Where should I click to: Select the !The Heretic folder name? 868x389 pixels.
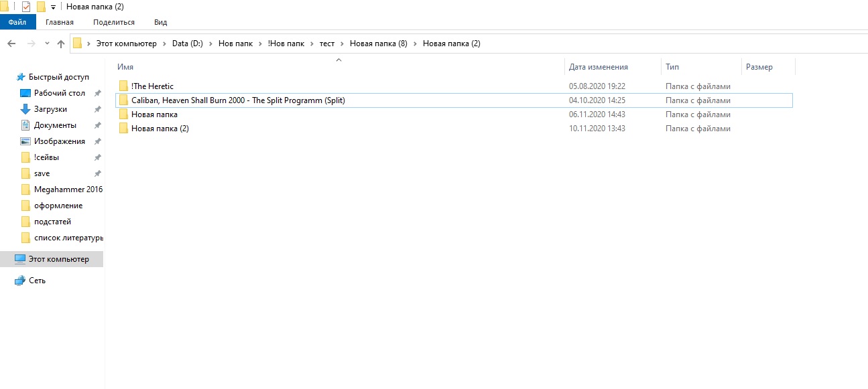(152, 86)
